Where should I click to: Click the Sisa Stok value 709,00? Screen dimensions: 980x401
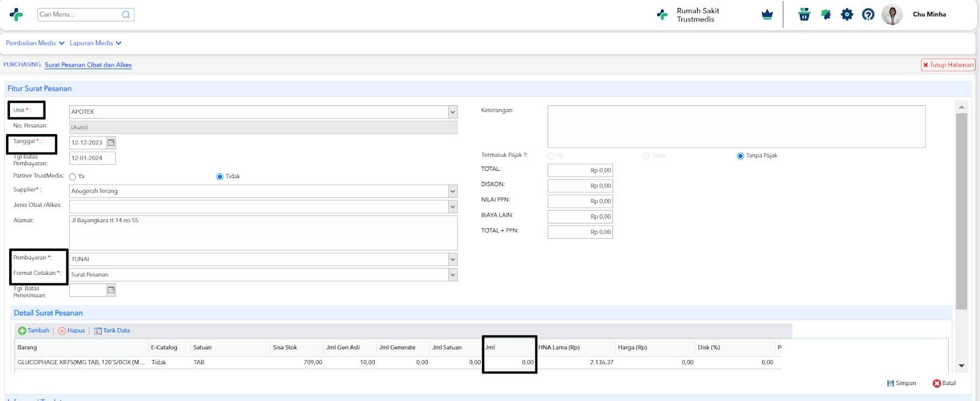(x=312, y=362)
